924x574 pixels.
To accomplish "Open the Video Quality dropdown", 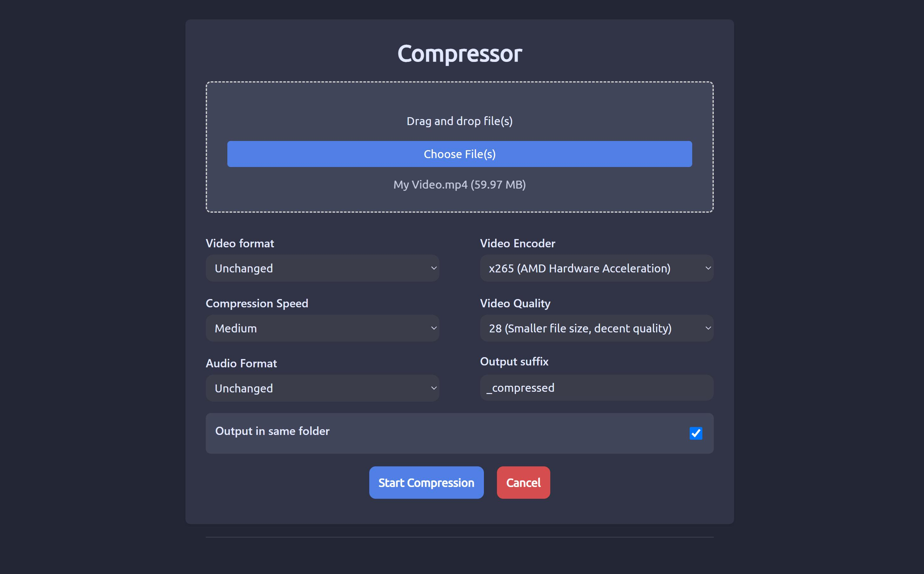I will (x=596, y=328).
